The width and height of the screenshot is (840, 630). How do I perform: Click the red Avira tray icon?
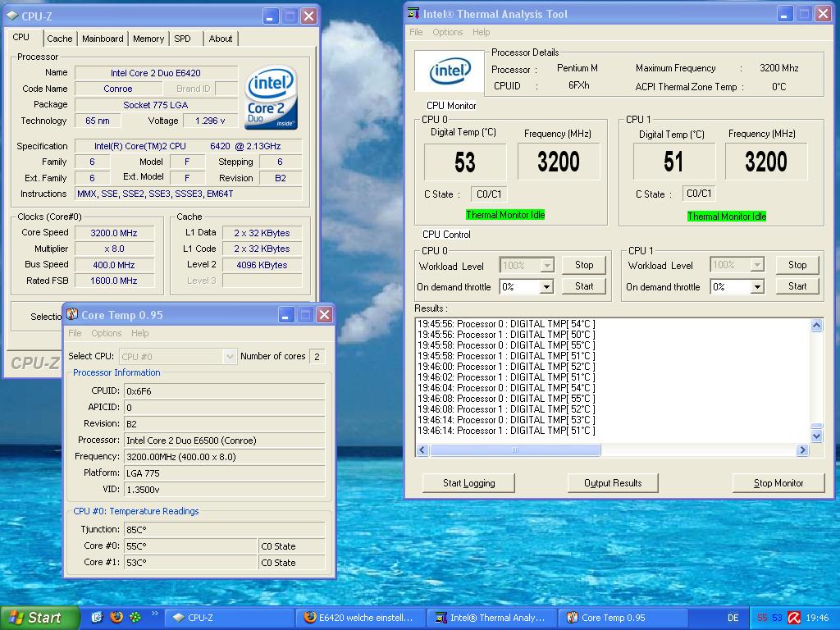[x=794, y=618]
